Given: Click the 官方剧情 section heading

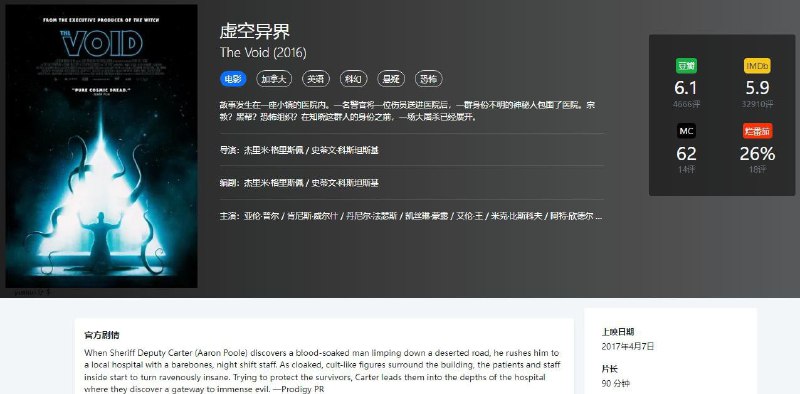Looking at the screenshot, I should pyautogui.click(x=102, y=335).
